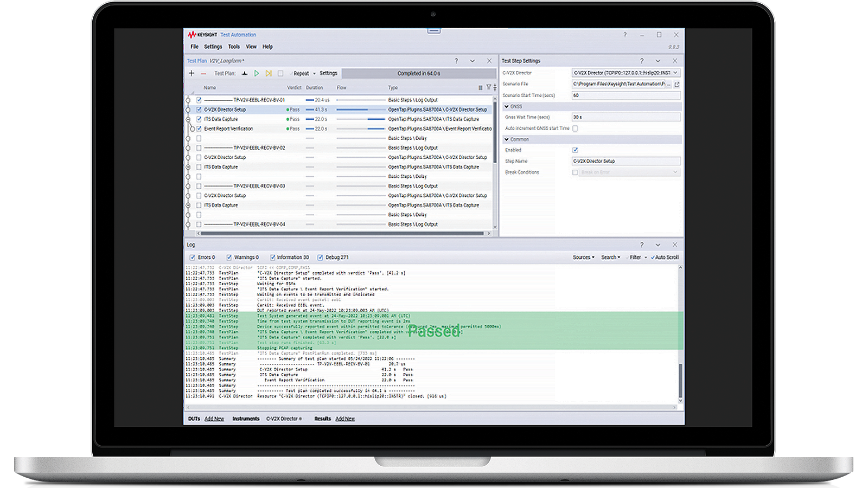Click Add New link next to DUTs
Screen dimensions: 868x488
[214, 419]
